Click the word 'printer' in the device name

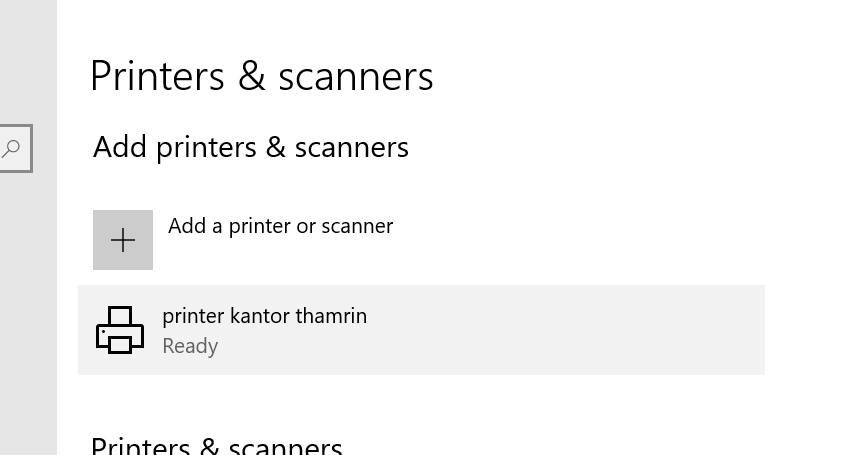[x=192, y=316]
